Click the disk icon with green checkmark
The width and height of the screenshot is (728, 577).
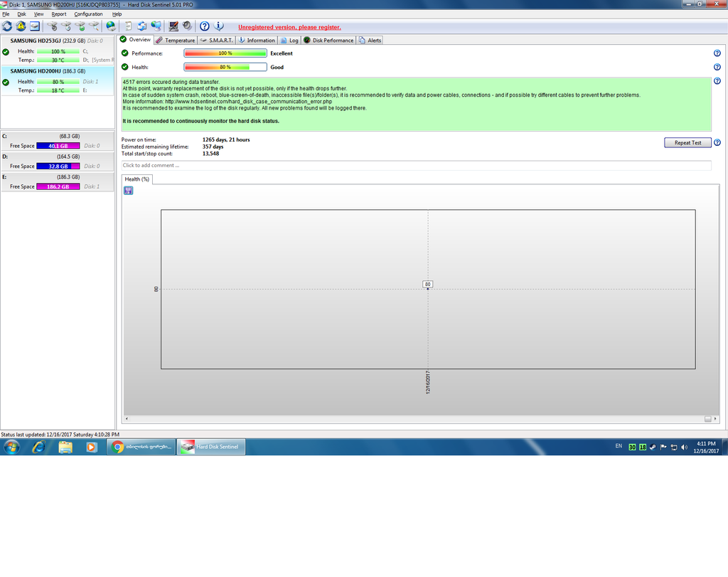pyautogui.click(x=80, y=26)
